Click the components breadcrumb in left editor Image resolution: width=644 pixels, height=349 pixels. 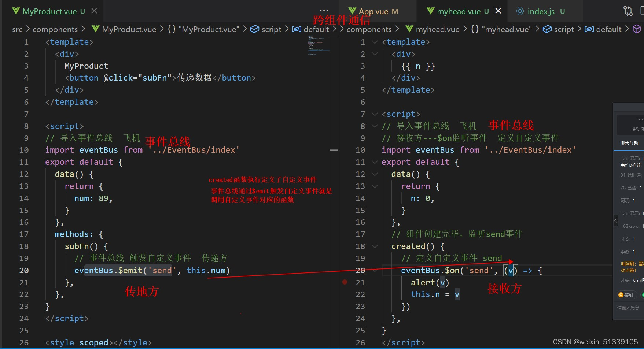55,29
